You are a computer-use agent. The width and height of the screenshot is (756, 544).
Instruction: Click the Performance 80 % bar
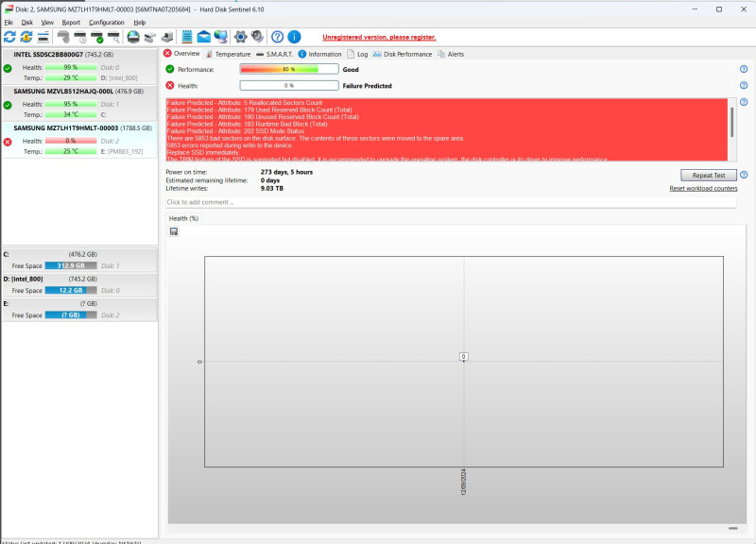pos(289,69)
